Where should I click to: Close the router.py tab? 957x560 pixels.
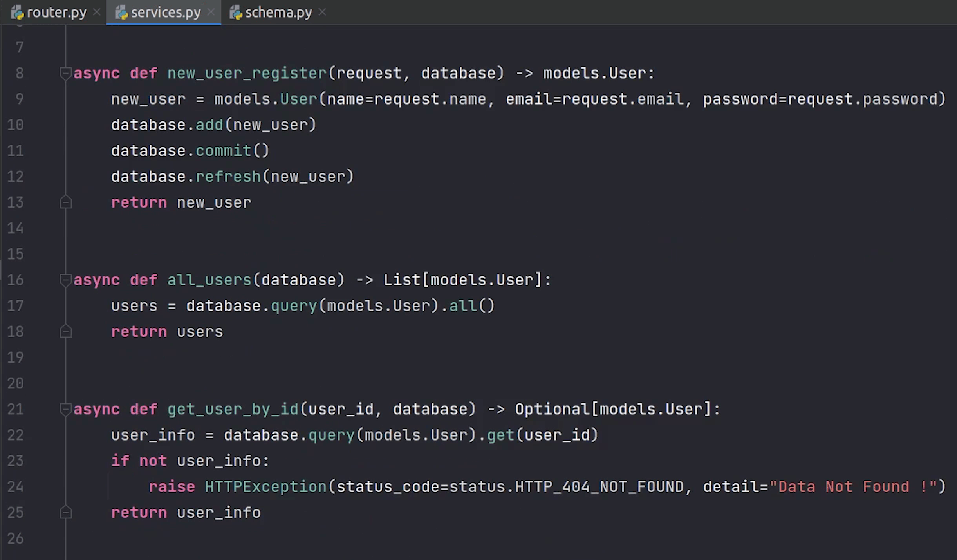click(x=97, y=13)
